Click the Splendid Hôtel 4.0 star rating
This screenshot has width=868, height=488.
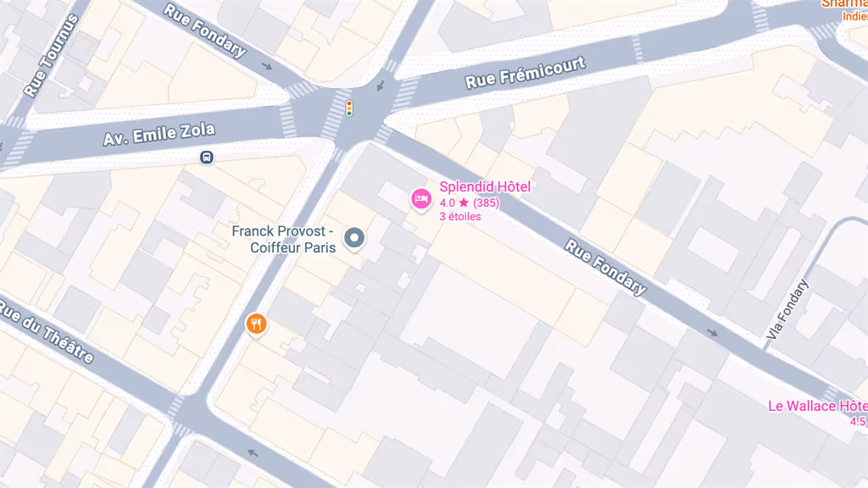[x=470, y=203]
